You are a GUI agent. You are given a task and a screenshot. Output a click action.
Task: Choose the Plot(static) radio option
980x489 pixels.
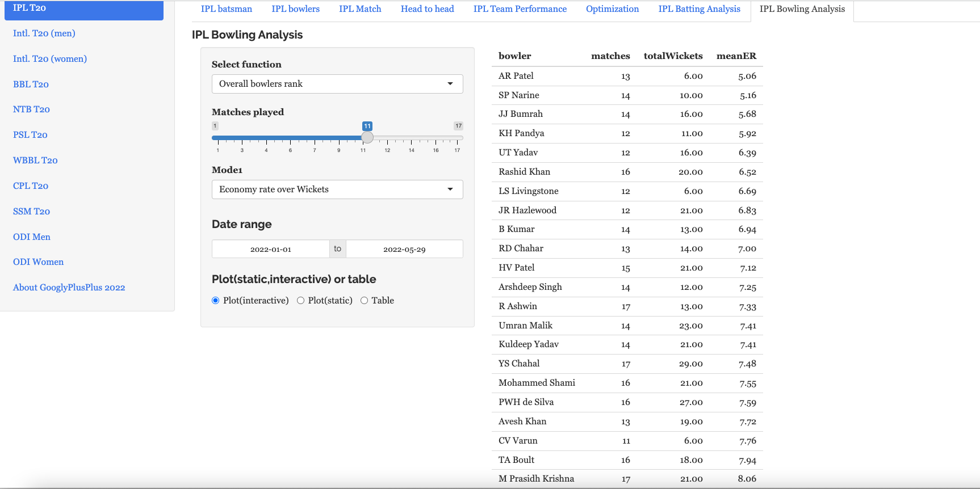click(301, 301)
